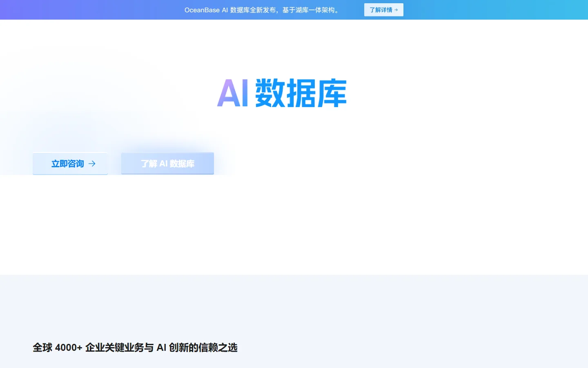Open the 了解 AI 数据库 button
This screenshot has width=588, height=368.
pyautogui.click(x=167, y=164)
